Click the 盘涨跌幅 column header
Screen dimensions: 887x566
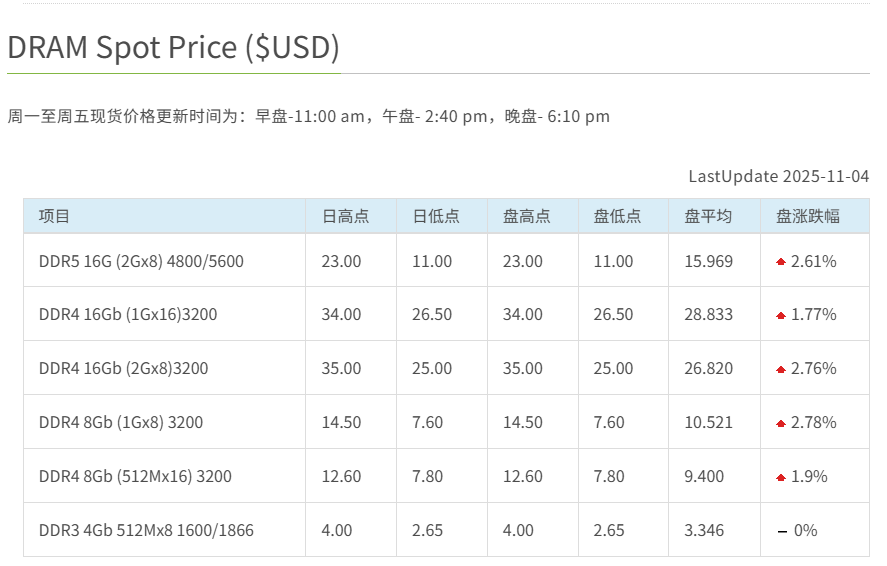[808, 216]
